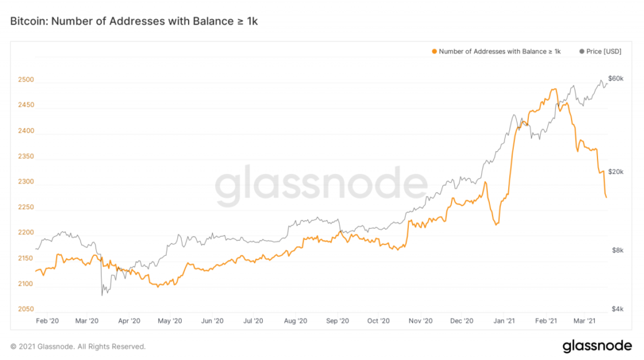This screenshot has height=360, width=644.
Task: Select the 2300 left axis label
Action: 25,182
